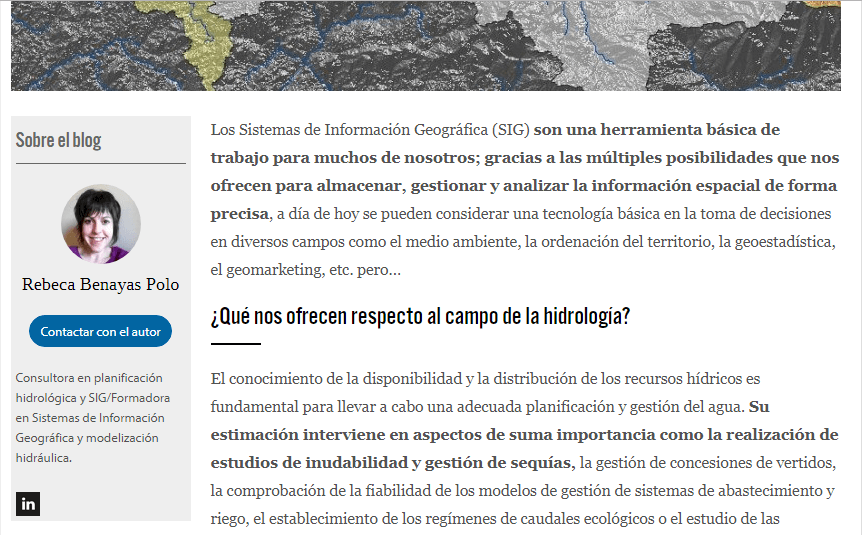Click the bold phrase 'estudios de inudabilidad y gestión de sequías'
This screenshot has width=862, height=535.
391,463
